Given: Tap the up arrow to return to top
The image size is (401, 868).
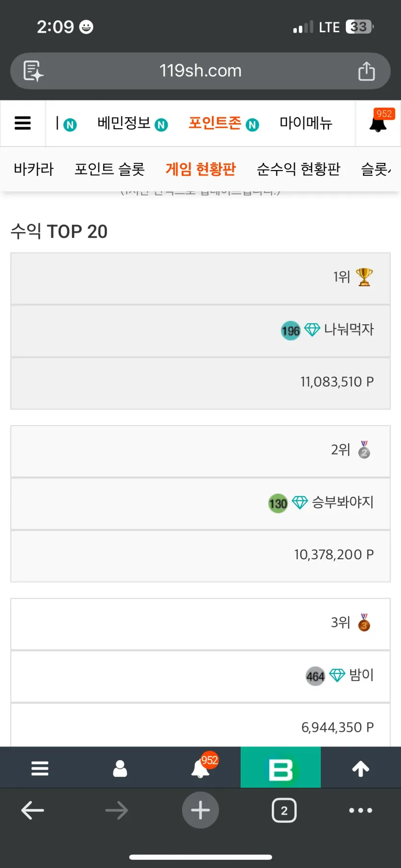Looking at the screenshot, I should point(361,769).
